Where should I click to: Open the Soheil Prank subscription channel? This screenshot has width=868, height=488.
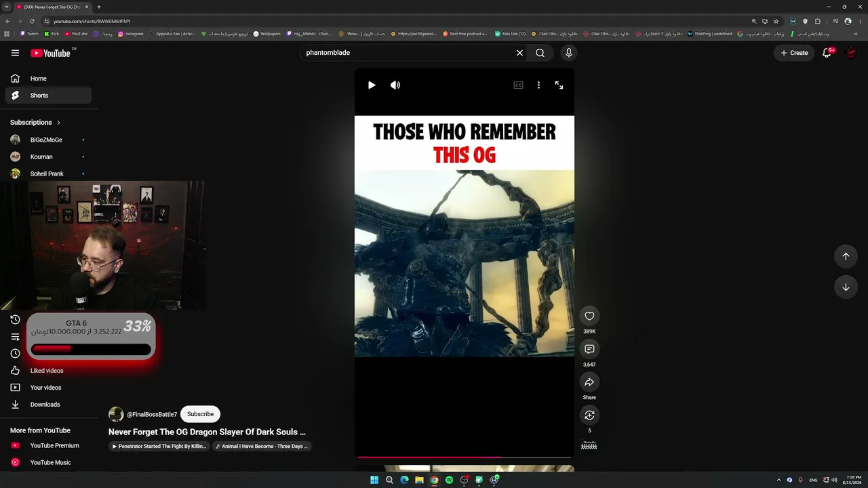47,174
